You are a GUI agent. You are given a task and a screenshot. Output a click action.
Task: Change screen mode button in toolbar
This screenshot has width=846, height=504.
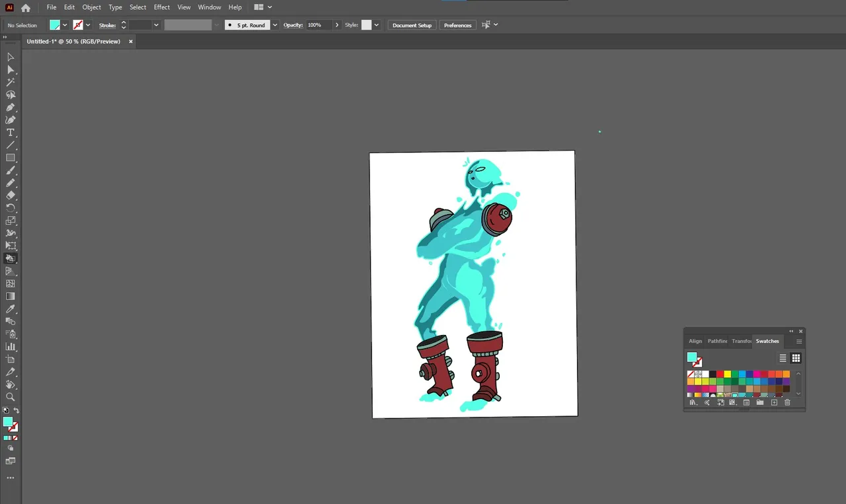11,461
